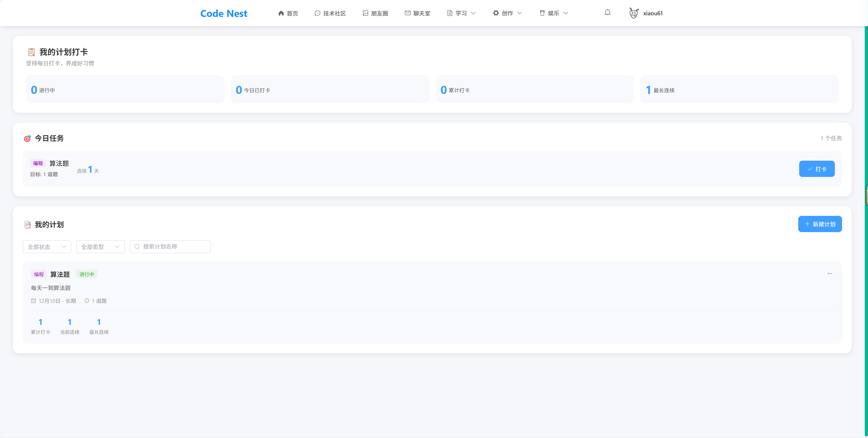Viewport: 868px width, 438px height.
Task: Open the three-dot menu on 算法题 plan
Action: pyautogui.click(x=830, y=273)
